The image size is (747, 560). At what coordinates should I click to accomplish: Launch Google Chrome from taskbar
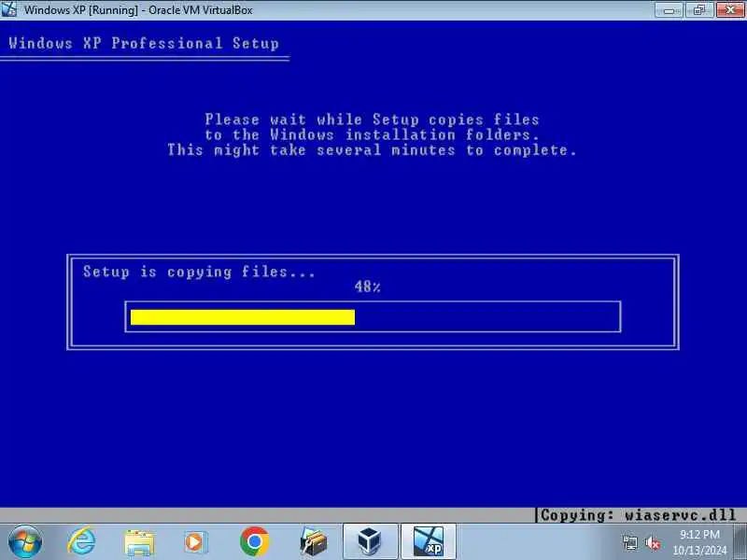(254, 542)
